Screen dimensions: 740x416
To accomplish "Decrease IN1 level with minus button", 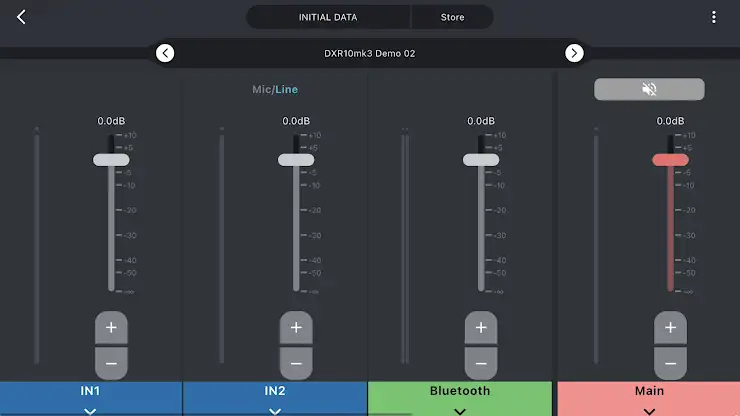I will (111, 364).
